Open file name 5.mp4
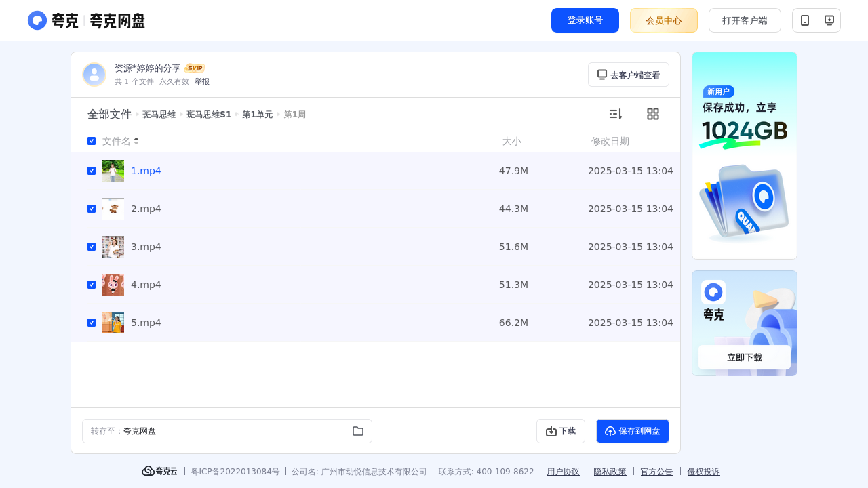Screen dimensions: 868x488 (146, 323)
